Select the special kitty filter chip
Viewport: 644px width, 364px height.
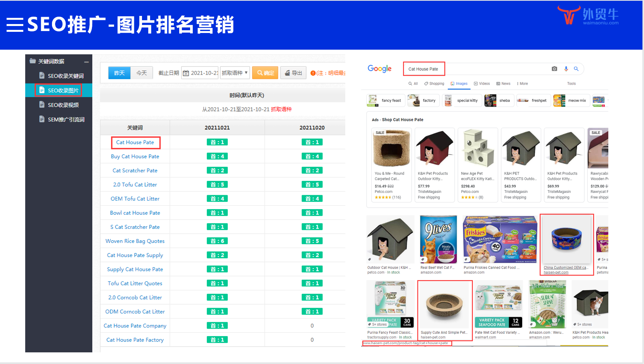tap(462, 101)
